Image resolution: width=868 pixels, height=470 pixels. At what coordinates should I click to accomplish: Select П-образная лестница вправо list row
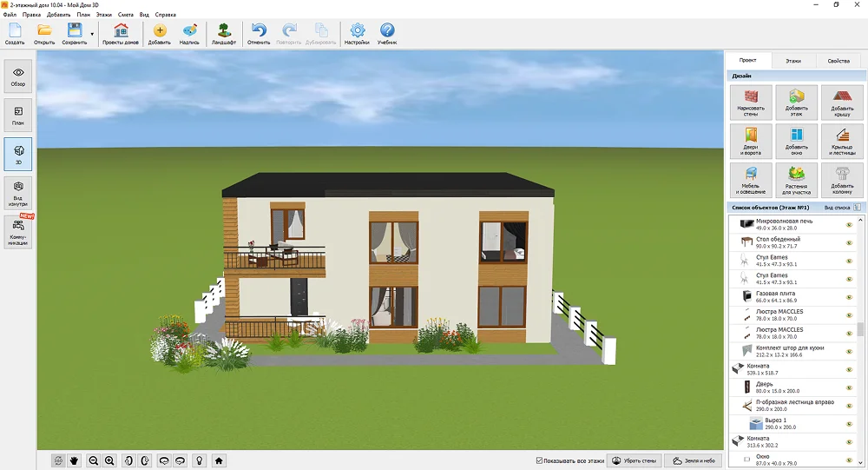tap(792, 406)
